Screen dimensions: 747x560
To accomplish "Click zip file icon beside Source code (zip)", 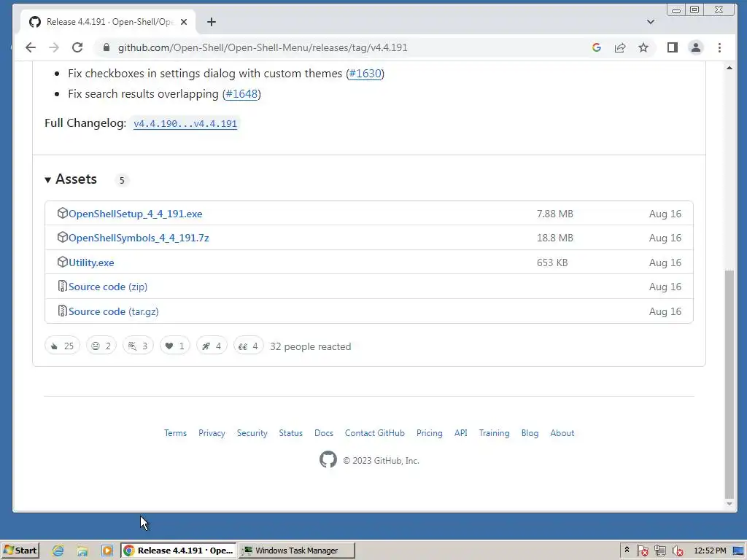I will tap(63, 286).
